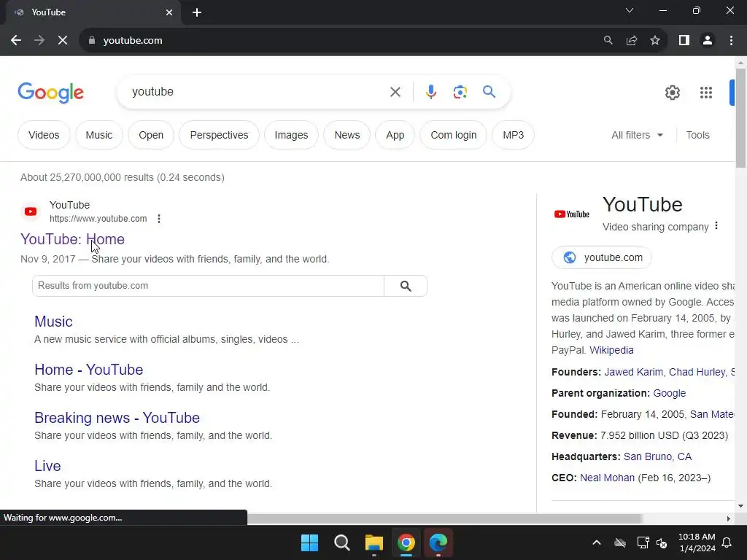Start voice search with microphone icon
The width and height of the screenshot is (747, 560).
point(430,92)
